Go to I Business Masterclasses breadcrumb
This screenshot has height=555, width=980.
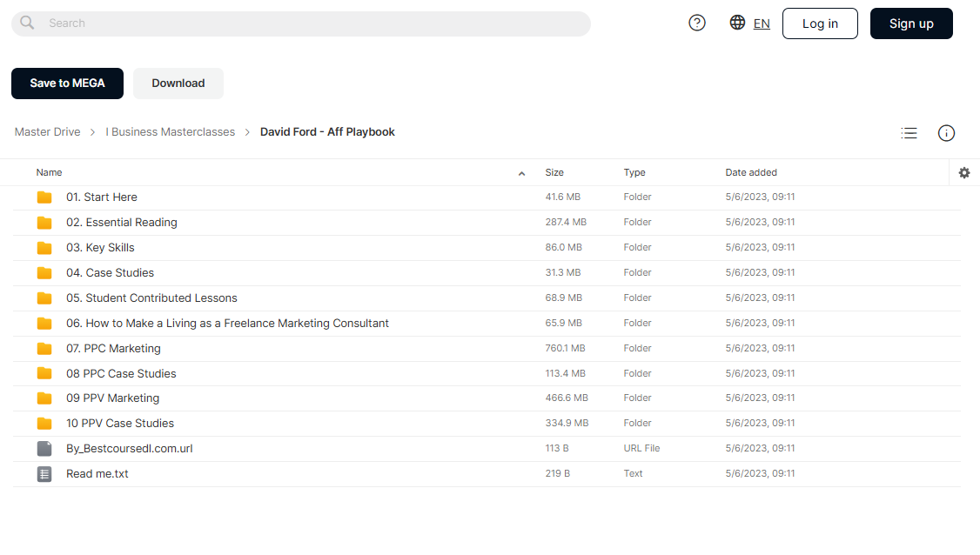tap(170, 132)
